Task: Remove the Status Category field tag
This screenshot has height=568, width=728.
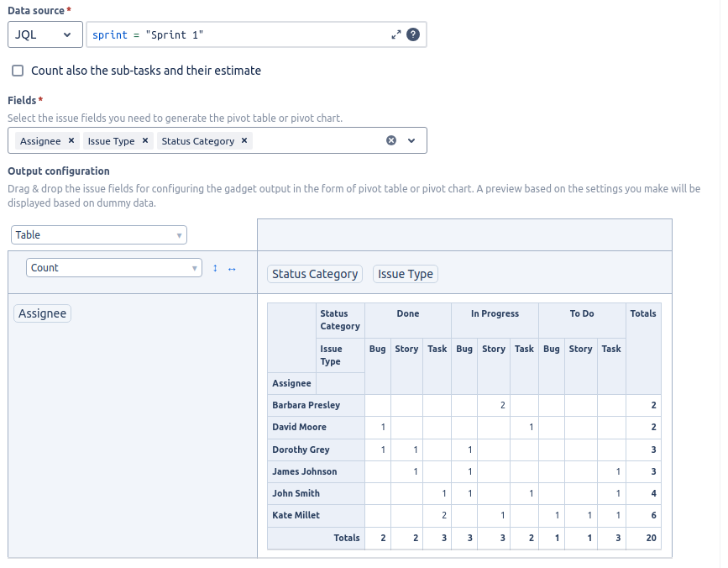Action: pos(244,140)
